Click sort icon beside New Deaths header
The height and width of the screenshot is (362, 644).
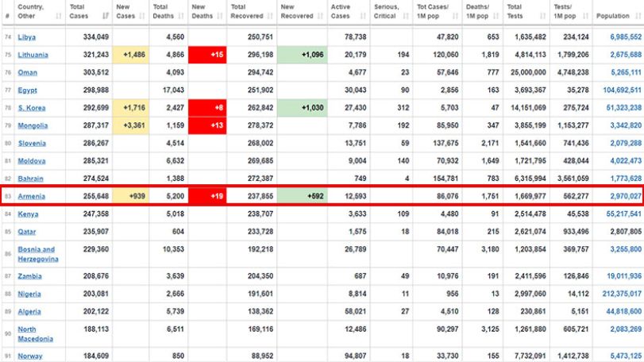[x=220, y=16]
